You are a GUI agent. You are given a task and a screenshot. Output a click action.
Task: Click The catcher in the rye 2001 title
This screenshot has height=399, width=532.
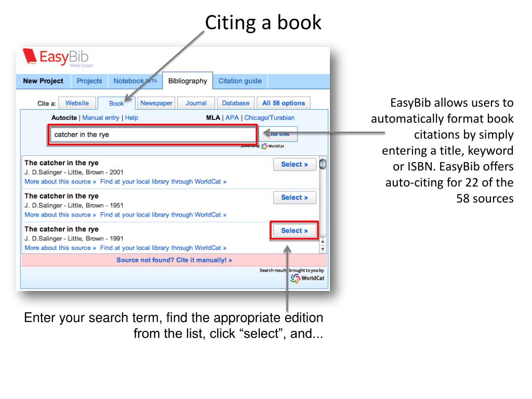point(61,163)
